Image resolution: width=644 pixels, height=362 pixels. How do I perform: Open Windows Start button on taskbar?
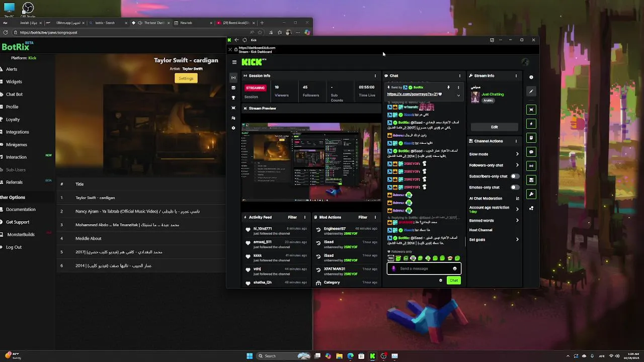pyautogui.click(x=250, y=356)
